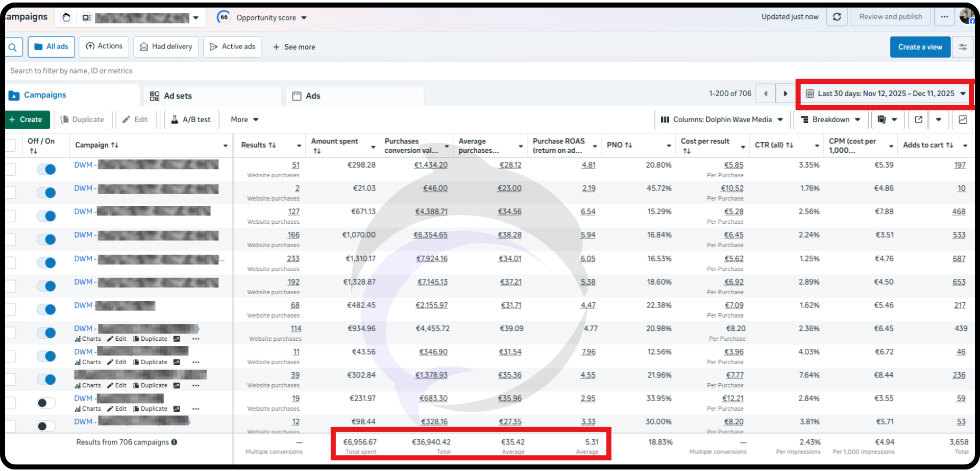Open the three-dots menu beside Review and publish
This screenshot has width=980, height=471.
point(944,17)
